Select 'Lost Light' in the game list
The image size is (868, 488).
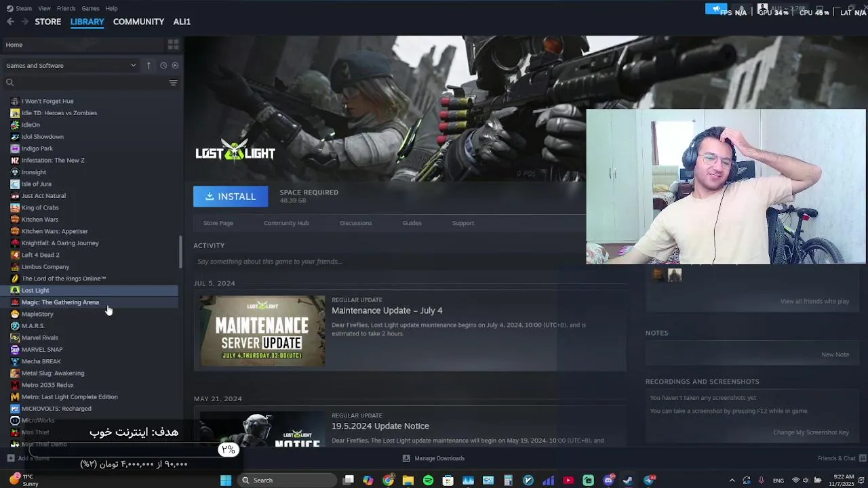coord(90,290)
